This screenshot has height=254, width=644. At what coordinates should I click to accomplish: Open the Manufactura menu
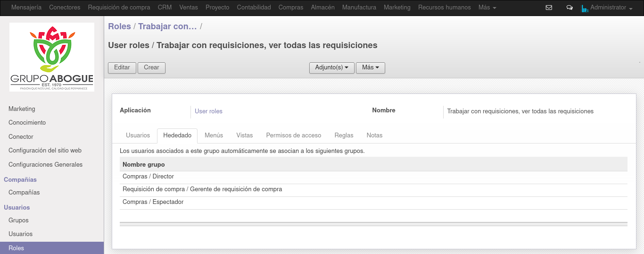pyautogui.click(x=359, y=8)
